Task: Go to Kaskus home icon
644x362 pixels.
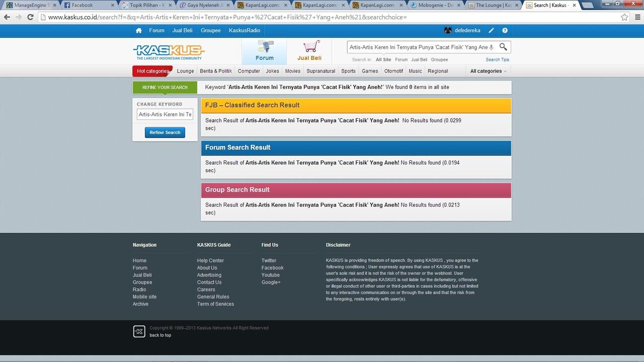Action: point(138,30)
